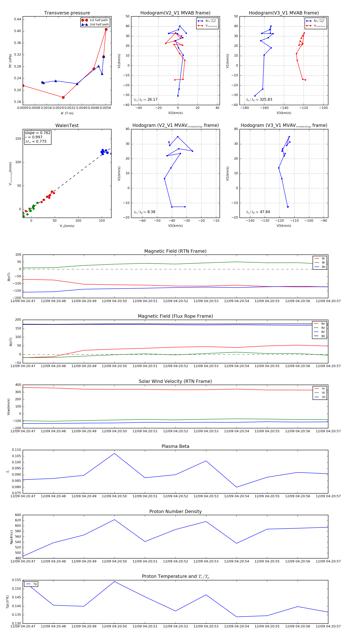351x644 pixels.
Task: Click the plasma beta peak near 04:20:50
Action: [x=114, y=454]
